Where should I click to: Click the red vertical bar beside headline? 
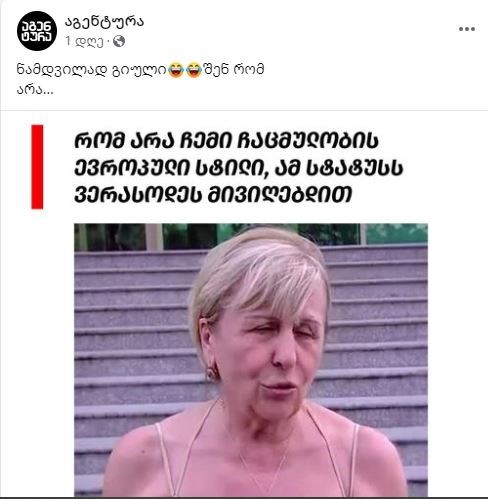37,167
